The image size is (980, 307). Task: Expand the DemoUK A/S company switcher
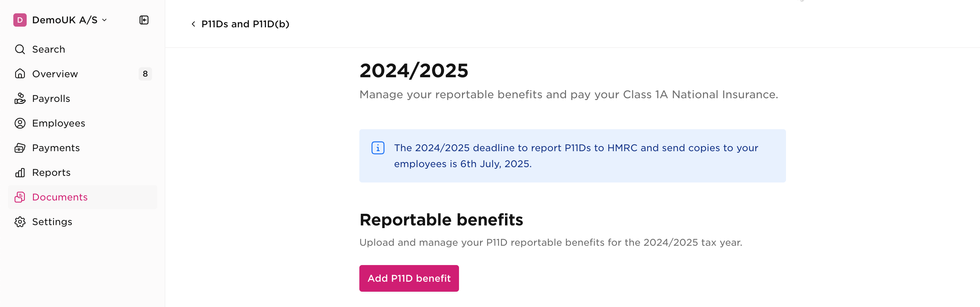(65, 20)
